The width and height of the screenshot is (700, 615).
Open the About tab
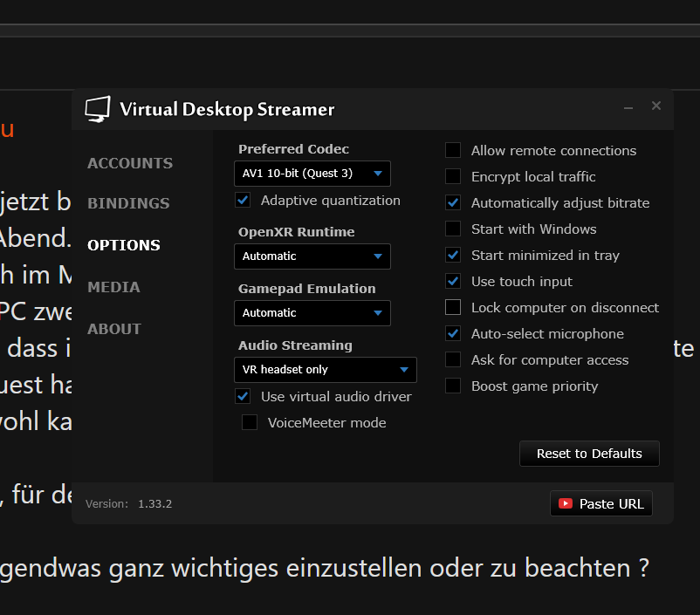tap(114, 329)
